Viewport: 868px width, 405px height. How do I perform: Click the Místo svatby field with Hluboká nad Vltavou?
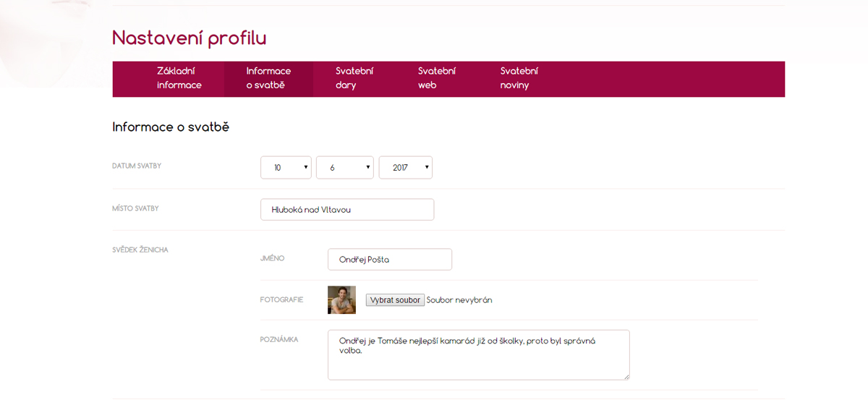pos(347,210)
